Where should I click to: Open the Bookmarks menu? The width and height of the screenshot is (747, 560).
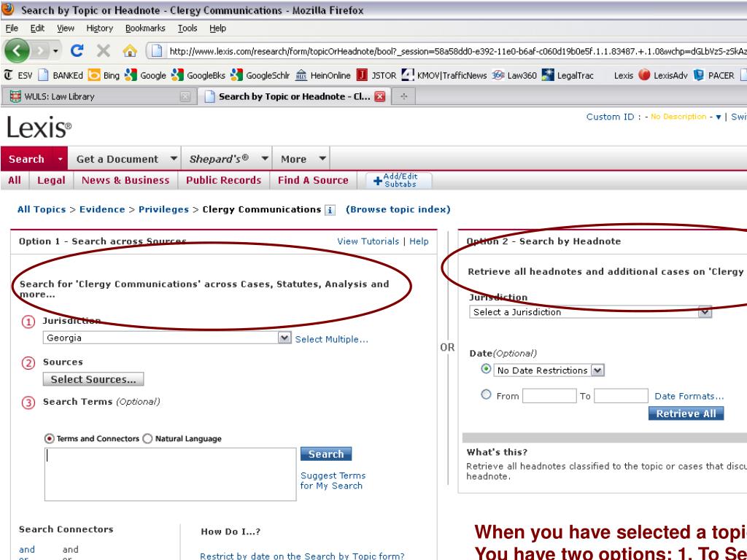145,28
